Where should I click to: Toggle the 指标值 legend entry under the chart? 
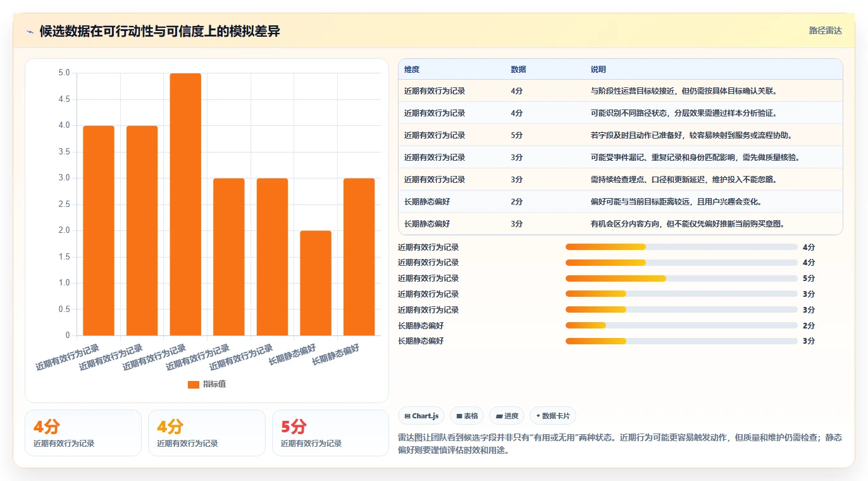[207, 384]
